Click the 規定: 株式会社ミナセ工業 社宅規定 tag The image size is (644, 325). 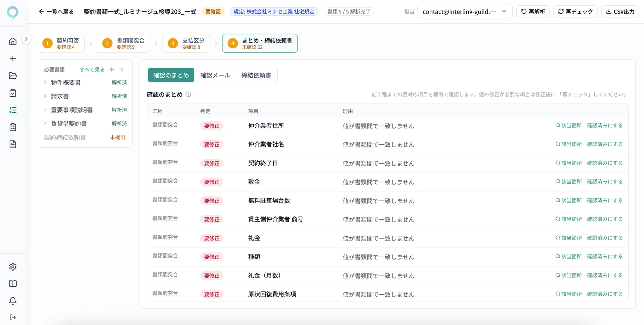click(274, 11)
